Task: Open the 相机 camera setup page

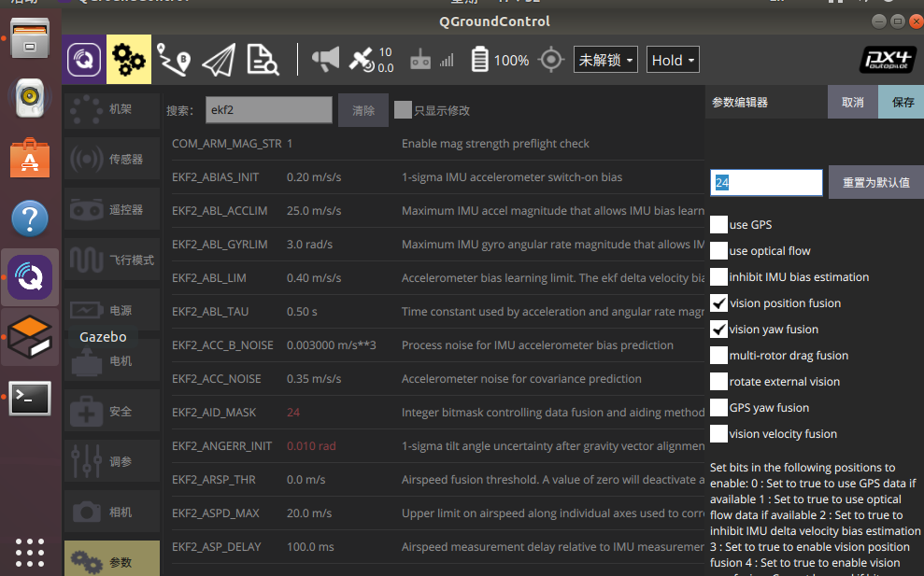Action: [111, 512]
